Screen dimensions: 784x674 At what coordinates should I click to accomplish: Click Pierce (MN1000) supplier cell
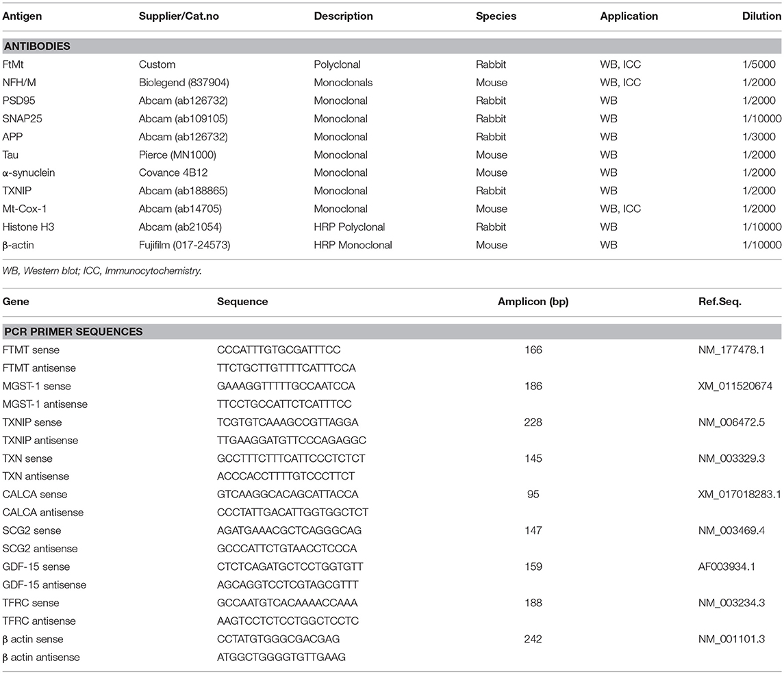177,155
